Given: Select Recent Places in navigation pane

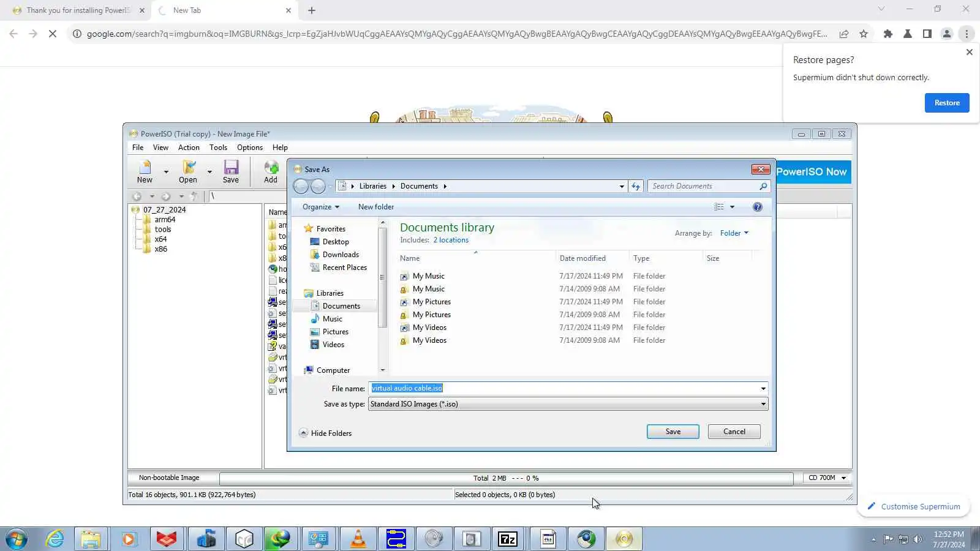Looking at the screenshot, I should coord(345,268).
